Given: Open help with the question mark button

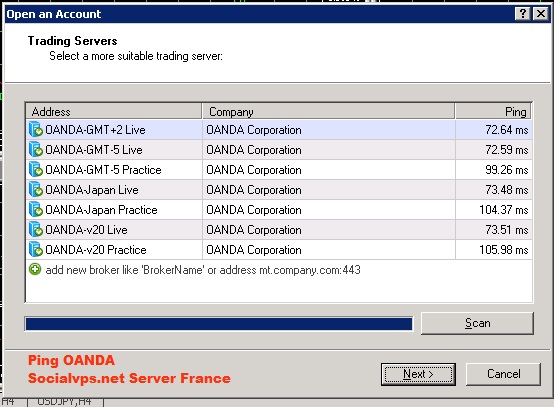Looking at the screenshot, I should tap(523, 14).
